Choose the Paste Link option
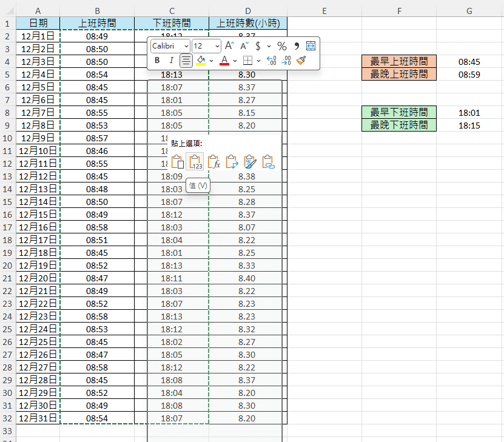 (268, 161)
